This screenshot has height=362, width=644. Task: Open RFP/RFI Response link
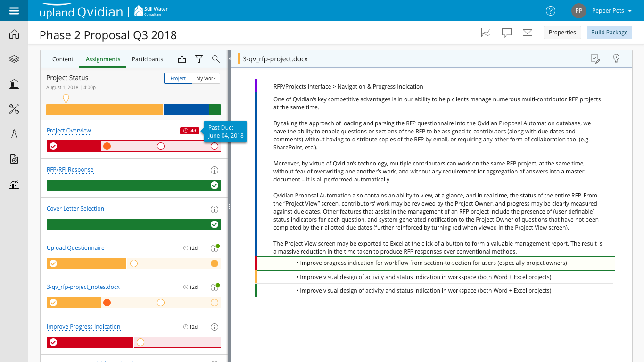point(70,170)
